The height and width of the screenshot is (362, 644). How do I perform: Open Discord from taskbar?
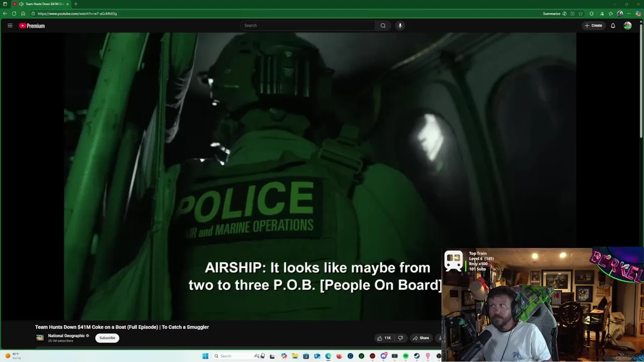click(x=384, y=356)
